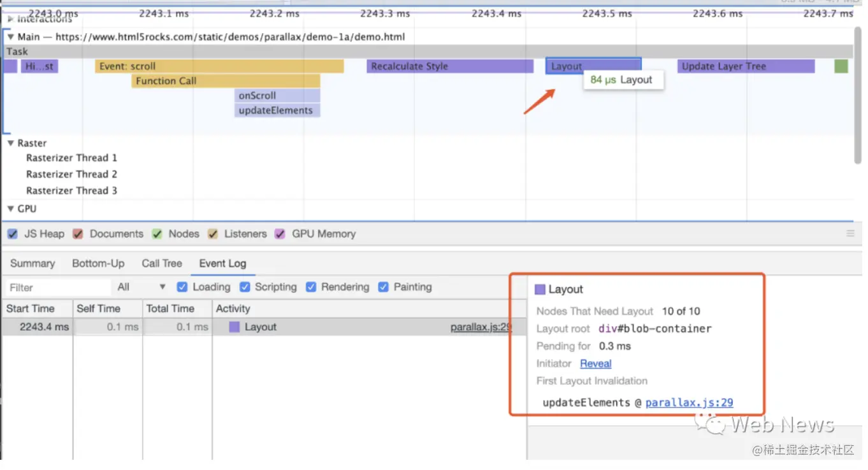Select the green paint block
This screenshot has width=868, height=470.
tap(841, 66)
